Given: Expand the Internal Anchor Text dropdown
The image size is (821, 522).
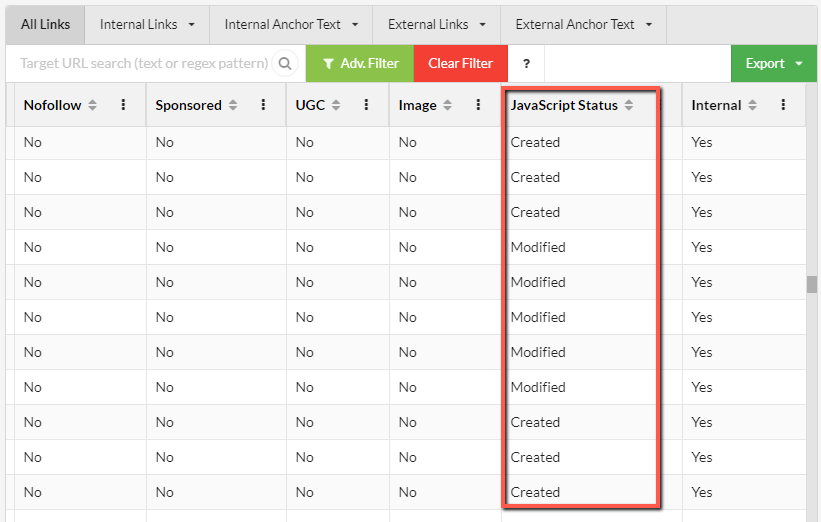Looking at the screenshot, I should click(x=291, y=25).
